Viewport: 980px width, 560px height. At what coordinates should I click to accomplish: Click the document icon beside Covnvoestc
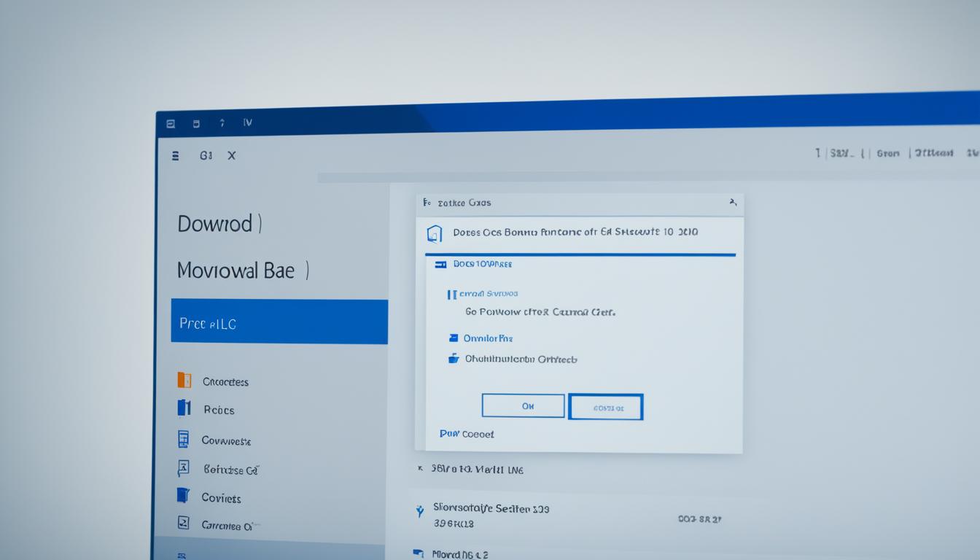click(184, 439)
